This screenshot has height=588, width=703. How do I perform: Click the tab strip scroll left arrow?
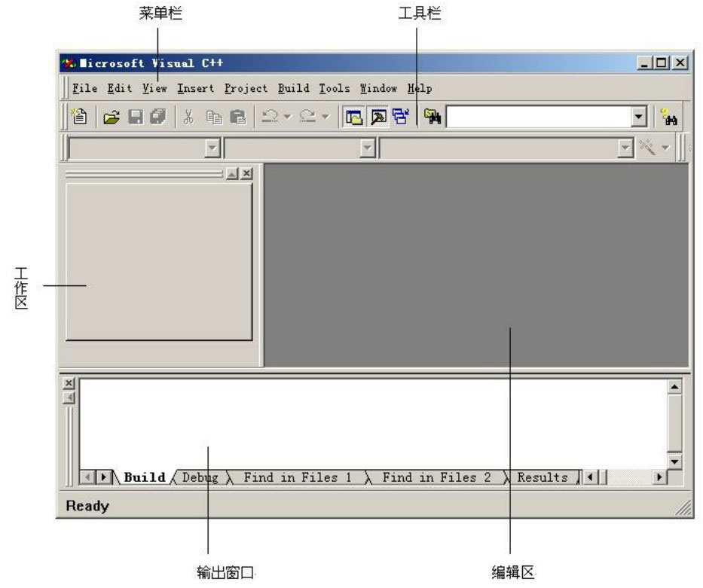tap(88, 477)
